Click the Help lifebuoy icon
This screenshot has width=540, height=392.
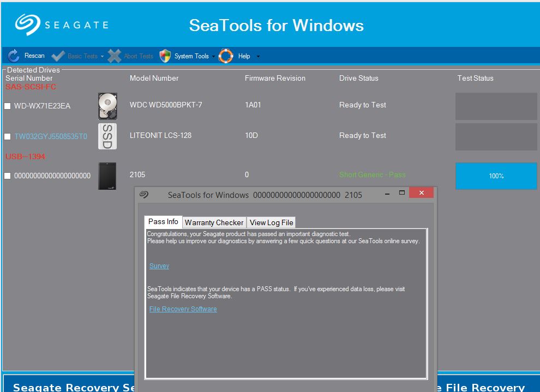pyautogui.click(x=226, y=56)
